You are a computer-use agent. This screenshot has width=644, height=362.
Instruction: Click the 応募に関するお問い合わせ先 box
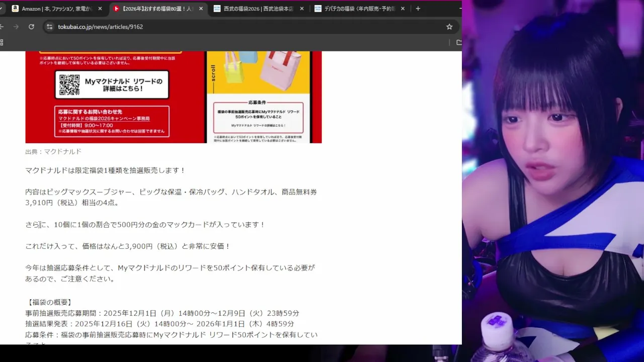pos(112,121)
